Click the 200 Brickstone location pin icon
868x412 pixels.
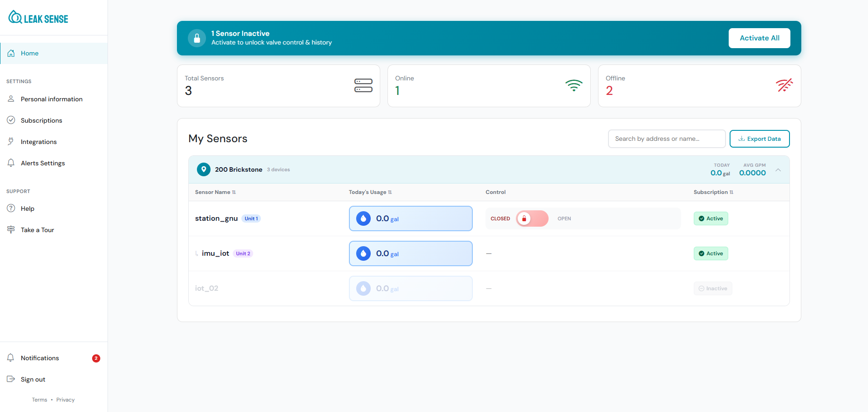[204, 169]
